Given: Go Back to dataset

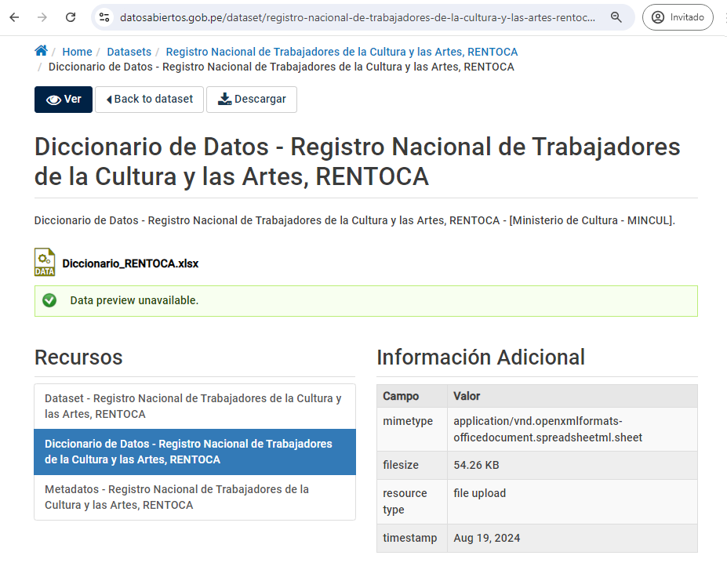Looking at the screenshot, I should point(149,100).
